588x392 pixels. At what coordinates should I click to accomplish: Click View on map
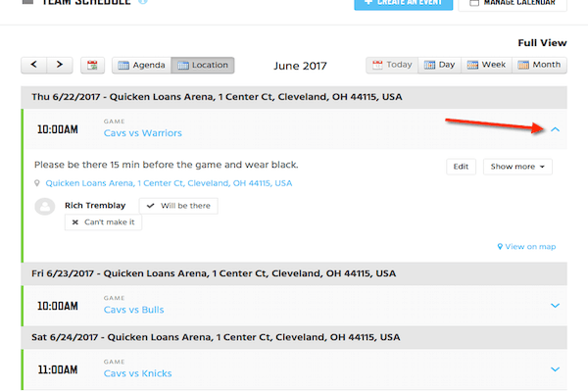(x=526, y=247)
